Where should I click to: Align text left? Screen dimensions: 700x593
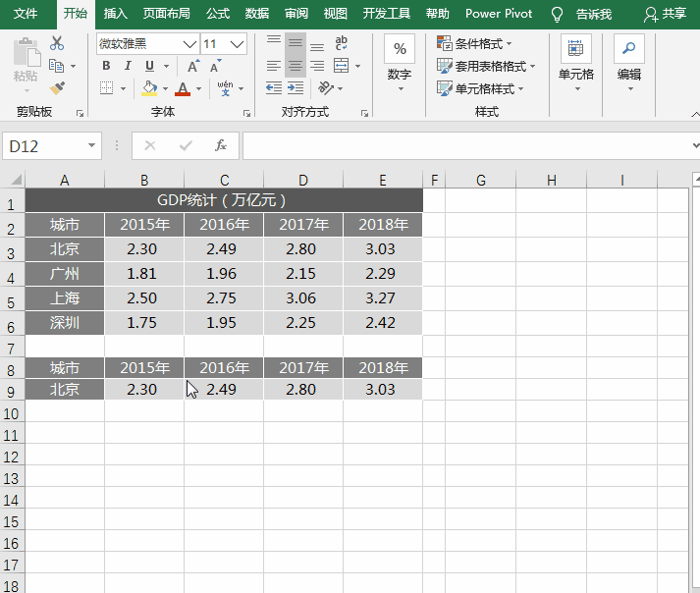tap(274, 66)
